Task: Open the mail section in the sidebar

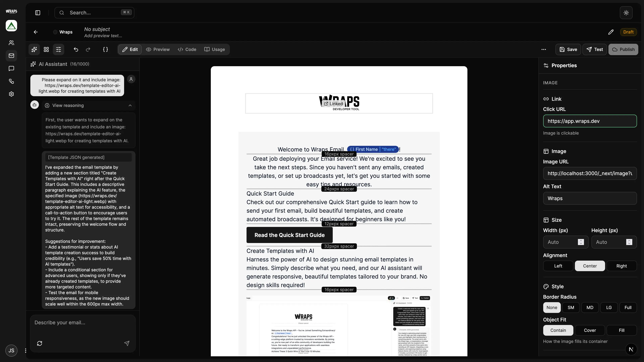Action: [x=11, y=55]
